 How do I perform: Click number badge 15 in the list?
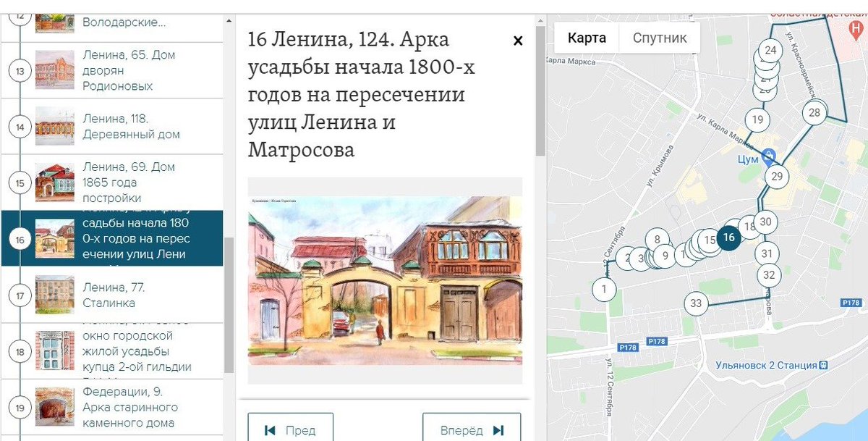click(x=20, y=183)
